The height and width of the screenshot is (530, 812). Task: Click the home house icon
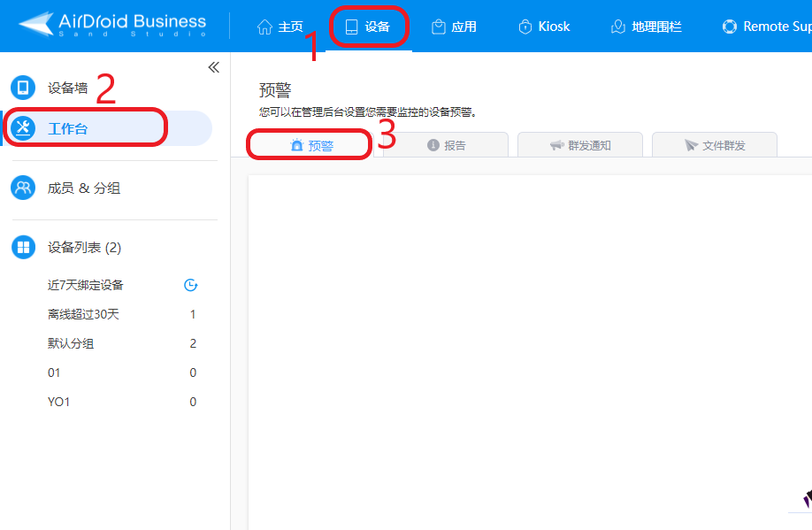click(264, 27)
